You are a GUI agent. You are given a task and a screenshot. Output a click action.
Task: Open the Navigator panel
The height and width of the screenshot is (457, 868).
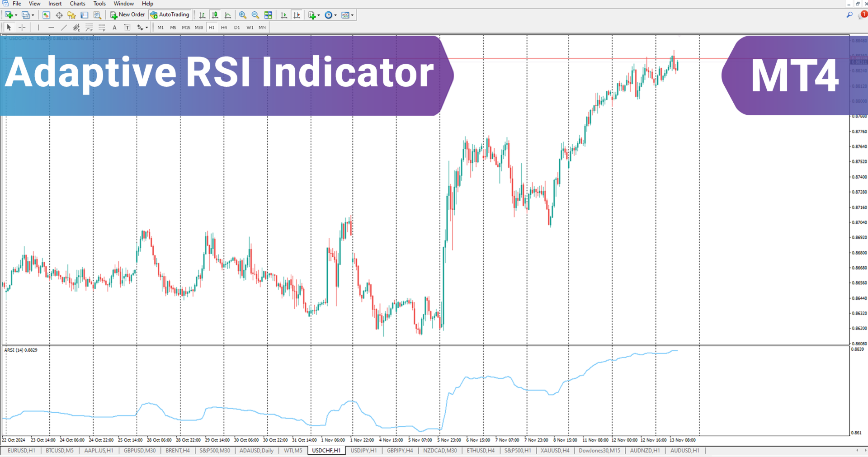point(71,15)
